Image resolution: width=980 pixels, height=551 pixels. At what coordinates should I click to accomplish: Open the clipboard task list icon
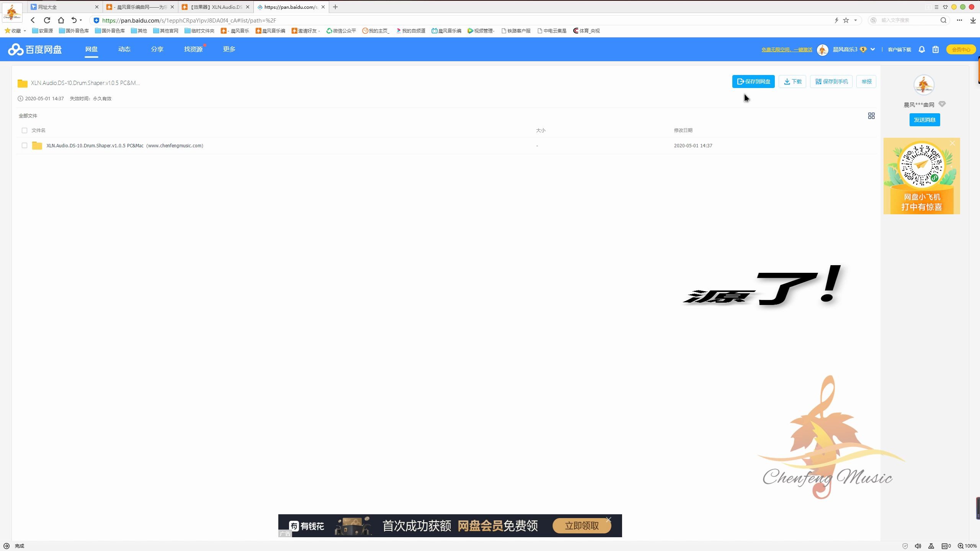point(936,49)
